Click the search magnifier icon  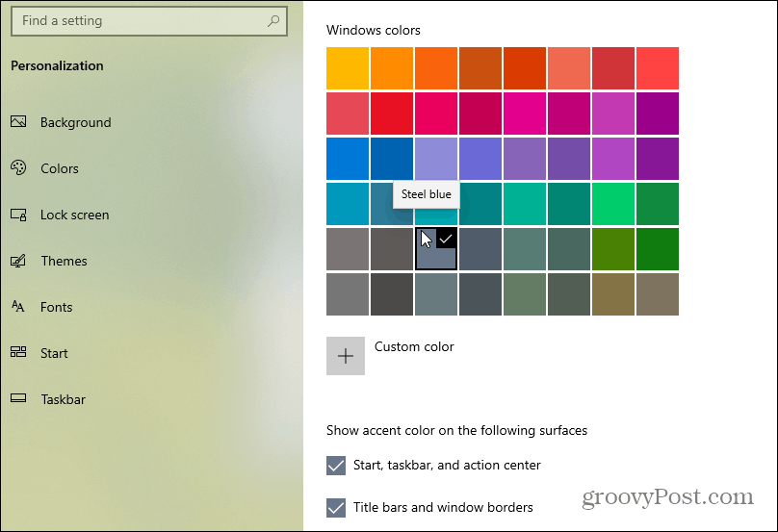(x=274, y=20)
